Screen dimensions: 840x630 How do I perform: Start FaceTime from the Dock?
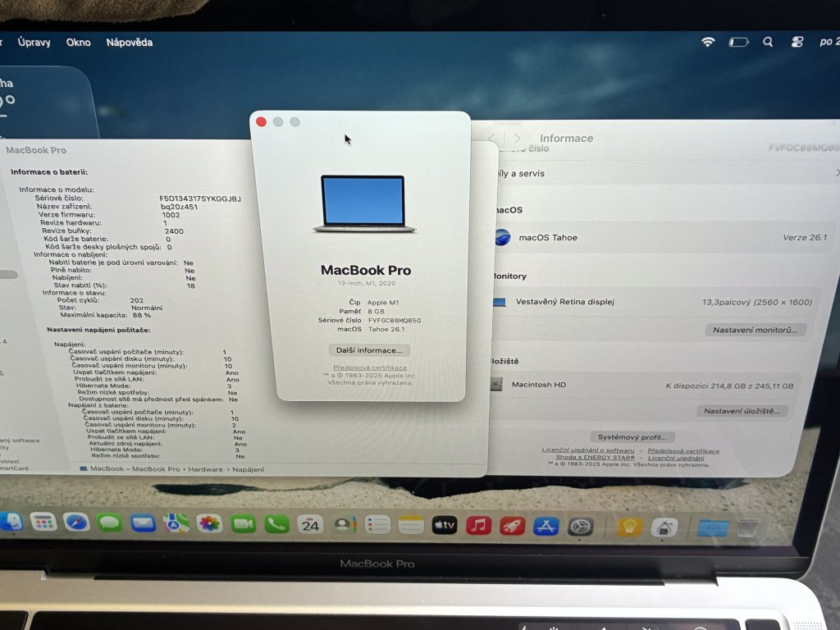pos(243,524)
